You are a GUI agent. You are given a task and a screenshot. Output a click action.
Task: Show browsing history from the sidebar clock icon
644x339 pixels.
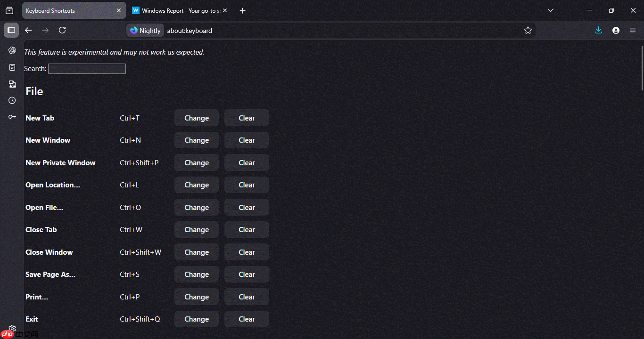(x=12, y=100)
